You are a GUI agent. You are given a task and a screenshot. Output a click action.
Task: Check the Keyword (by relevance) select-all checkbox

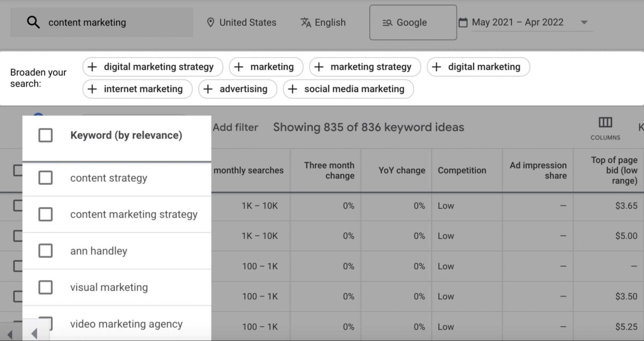click(45, 135)
